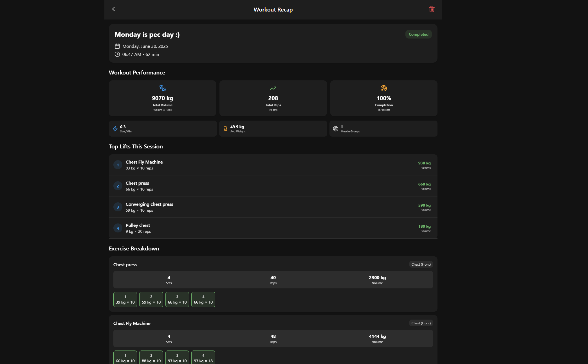Select the Chest Fly Machine top lift
This screenshot has width=588, height=364.
click(x=273, y=165)
